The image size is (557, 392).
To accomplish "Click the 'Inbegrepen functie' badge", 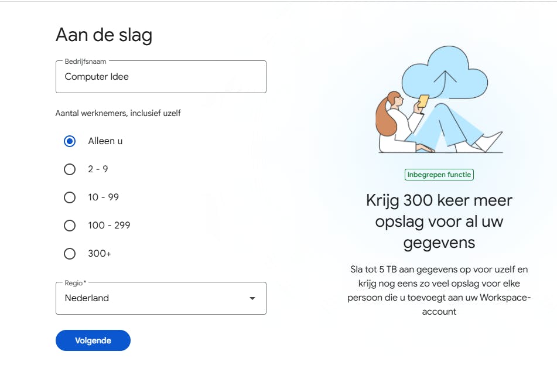I will pos(439,175).
